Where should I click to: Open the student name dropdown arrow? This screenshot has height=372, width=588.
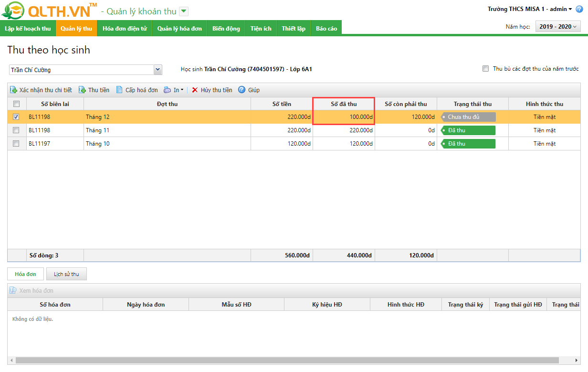pos(158,70)
